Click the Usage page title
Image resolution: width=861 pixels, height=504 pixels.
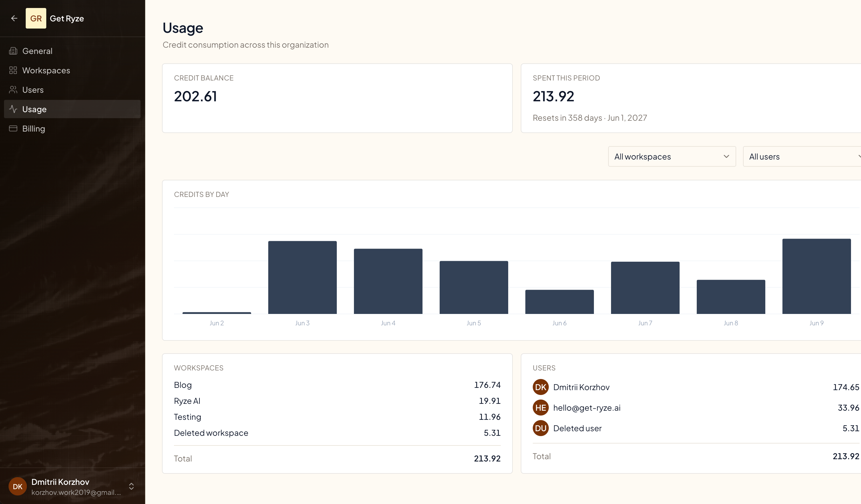(x=183, y=28)
